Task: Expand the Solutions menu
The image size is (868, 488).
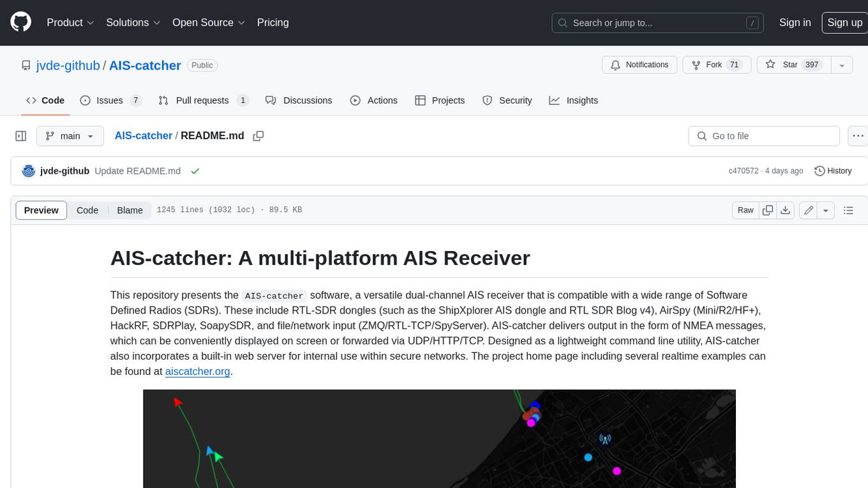Action: point(133,22)
